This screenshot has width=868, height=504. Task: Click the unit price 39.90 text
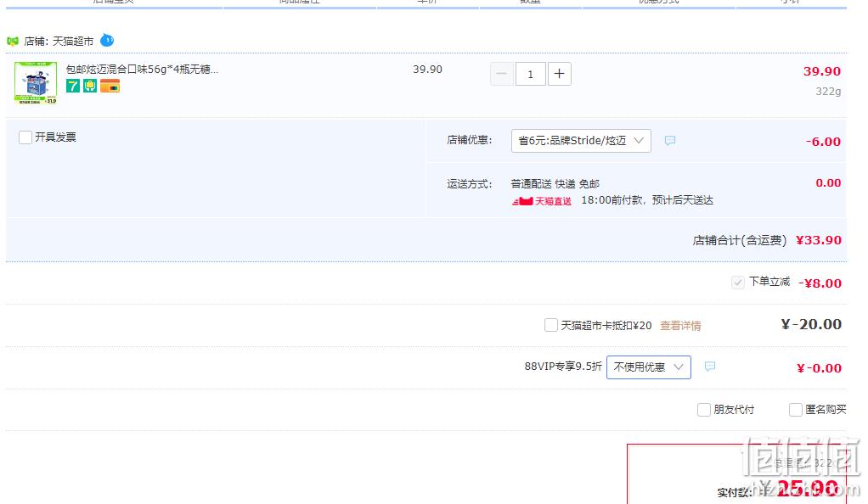coord(427,70)
